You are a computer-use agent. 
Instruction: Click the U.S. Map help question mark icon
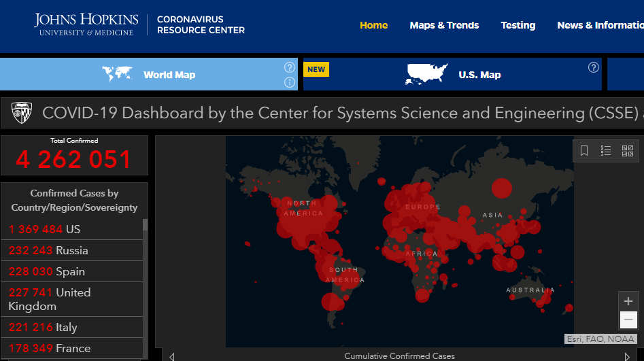point(594,67)
